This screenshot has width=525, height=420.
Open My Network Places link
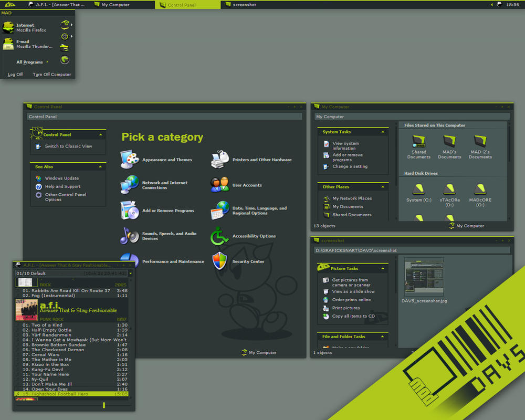pyautogui.click(x=352, y=198)
